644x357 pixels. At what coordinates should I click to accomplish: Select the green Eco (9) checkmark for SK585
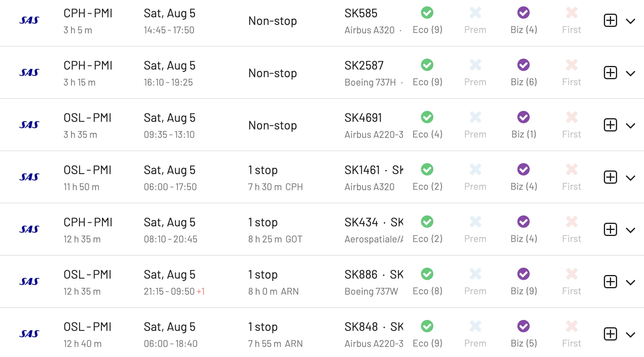[427, 12]
